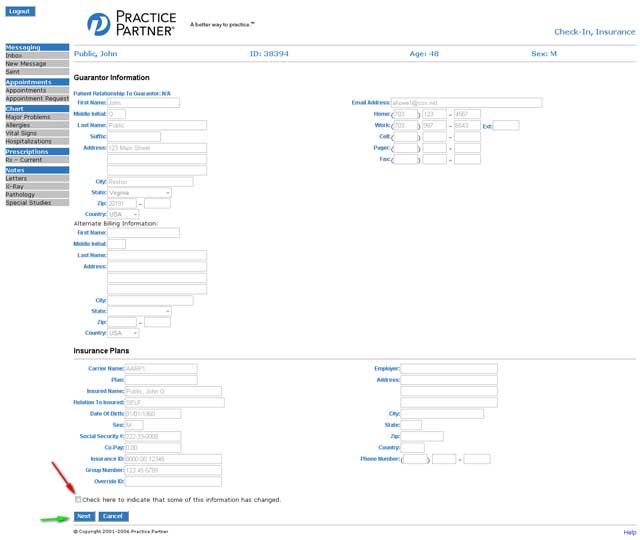Click the Cancel button
Viewport: 640px width, 540px height.
pyautogui.click(x=113, y=516)
